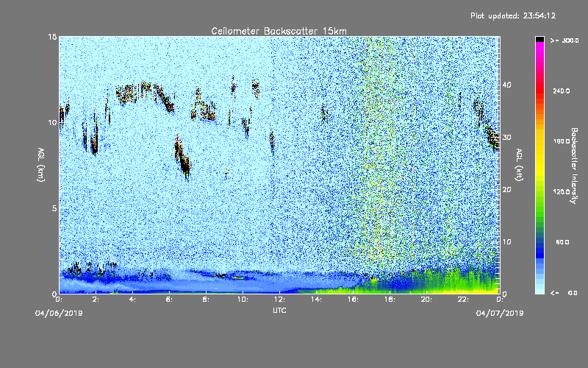Select the "180.0" colorbar label

tap(562, 141)
